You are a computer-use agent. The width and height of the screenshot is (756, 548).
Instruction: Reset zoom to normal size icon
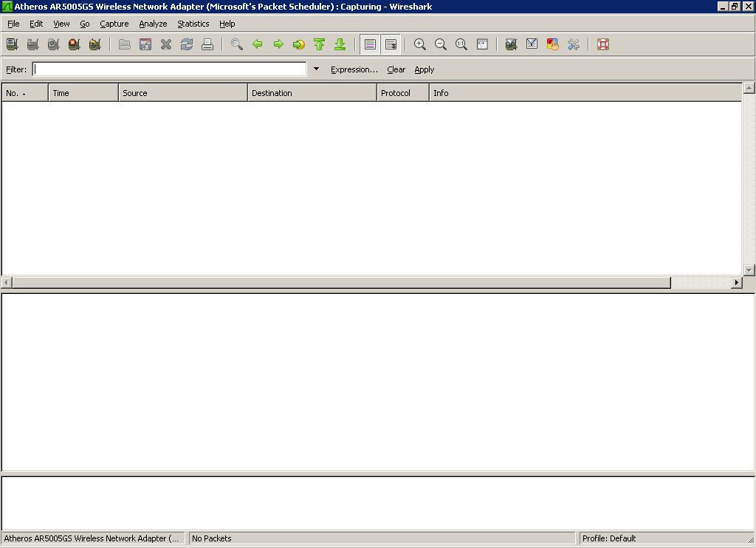coord(461,44)
